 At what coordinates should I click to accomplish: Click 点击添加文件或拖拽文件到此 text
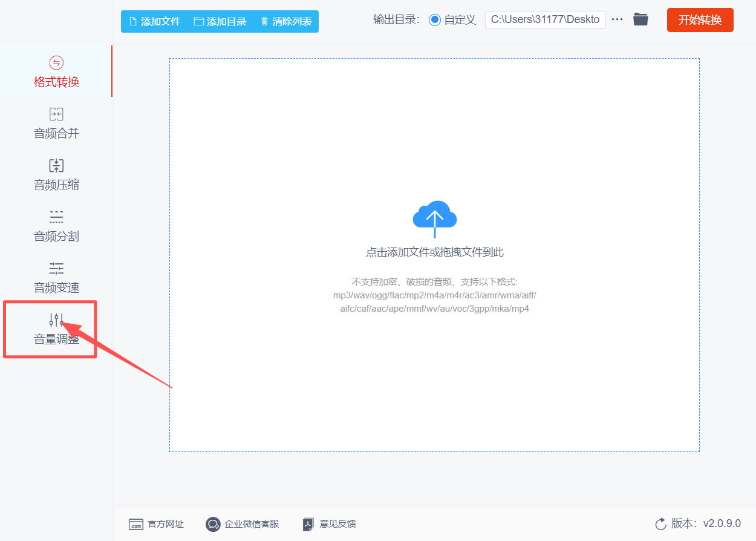tap(434, 252)
